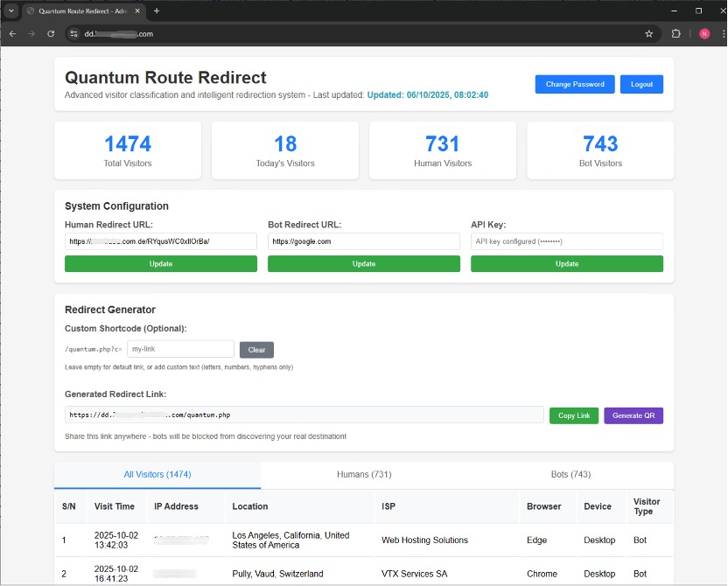Update the Bot Redirect URL
Viewport: 728px width, 586px height.
click(363, 263)
